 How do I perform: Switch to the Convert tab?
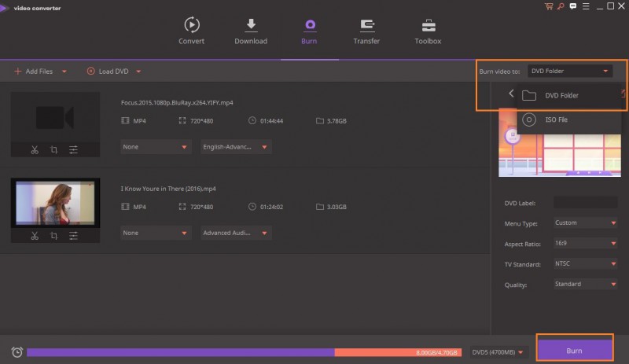[191, 31]
